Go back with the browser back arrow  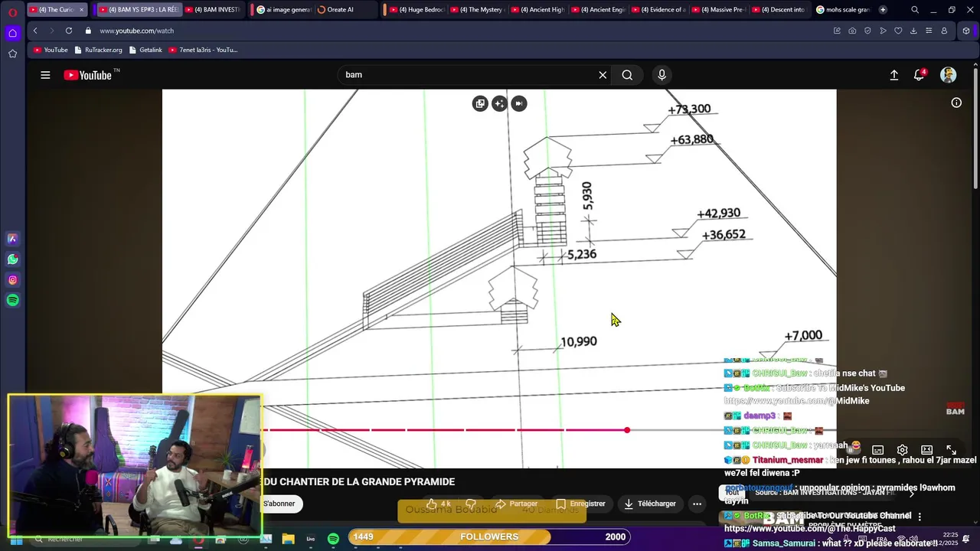point(35,31)
